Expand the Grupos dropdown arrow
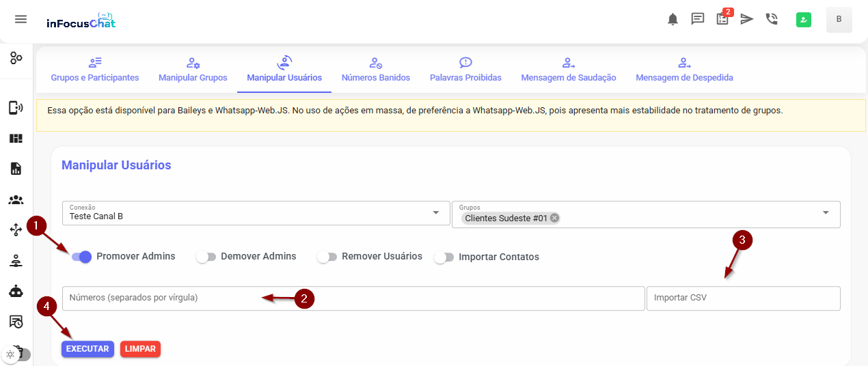The width and height of the screenshot is (868, 366). [826, 213]
